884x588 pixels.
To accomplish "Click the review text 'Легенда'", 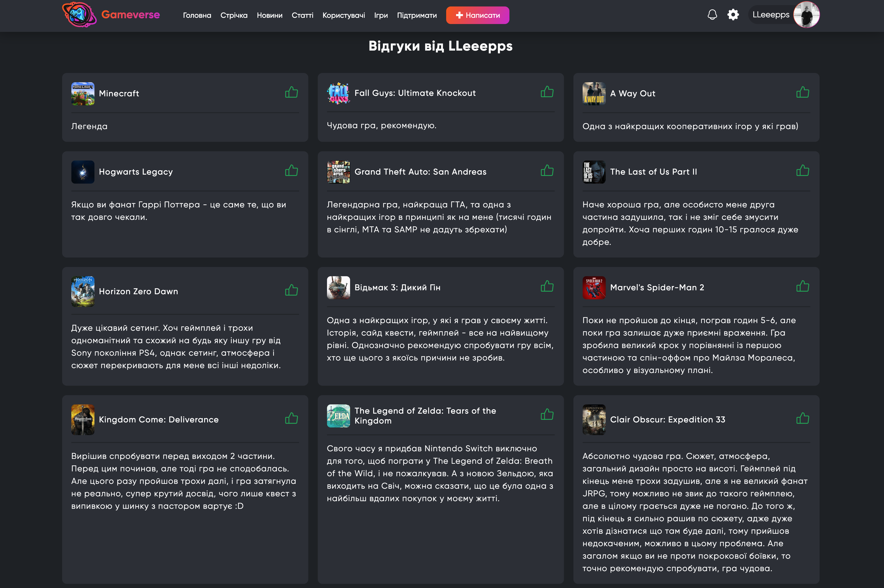I will click(89, 126).
